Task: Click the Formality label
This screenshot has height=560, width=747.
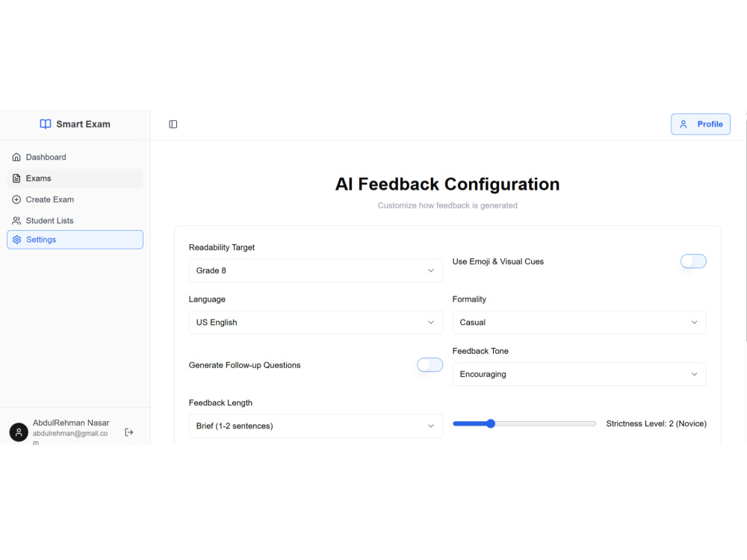Action: pyautogui.click(x=469, y=299)
